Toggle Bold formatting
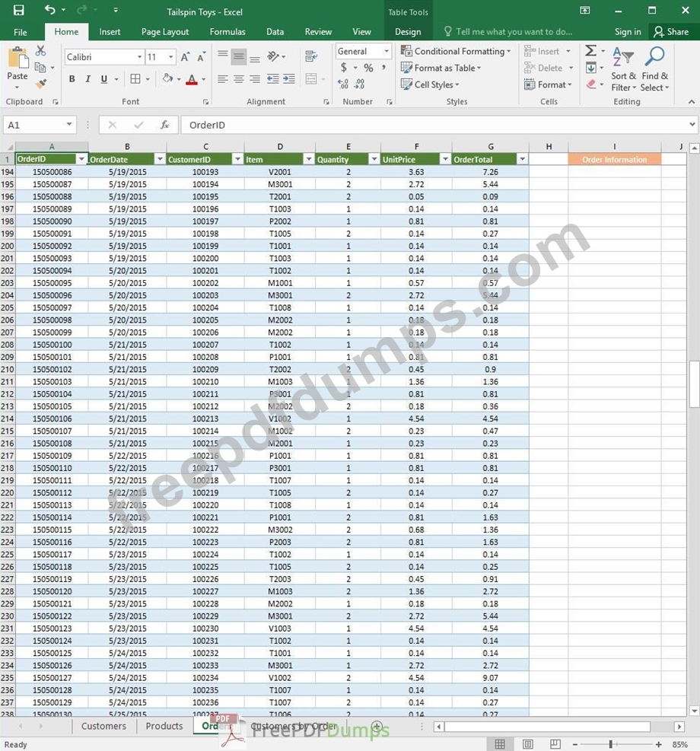 [x=72, y=79]
